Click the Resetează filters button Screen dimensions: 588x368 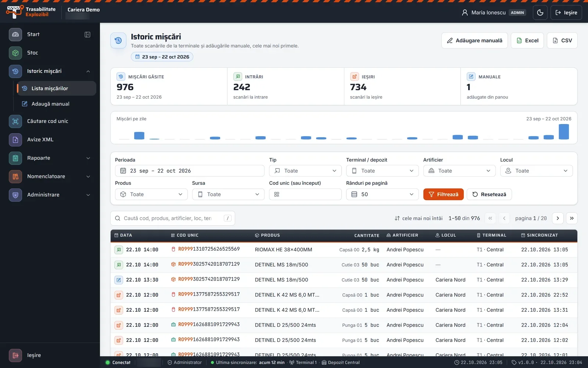click(489, 194)
